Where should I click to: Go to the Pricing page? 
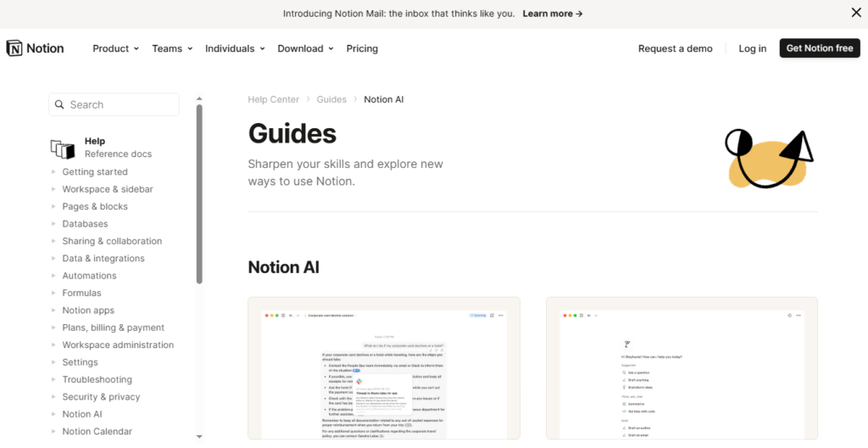[362, 48]
